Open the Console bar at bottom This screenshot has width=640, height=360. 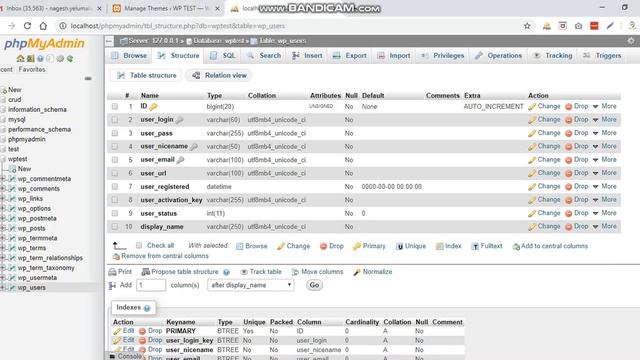point(126,356)
